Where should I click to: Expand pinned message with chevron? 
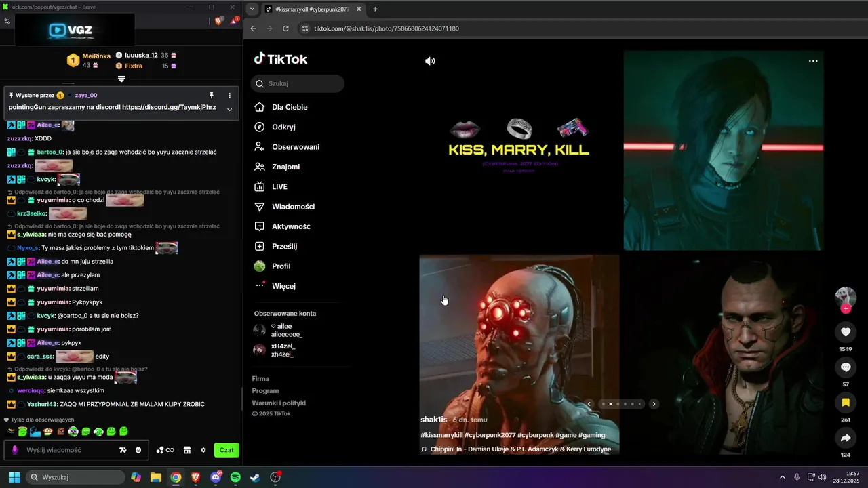(229, 109)
